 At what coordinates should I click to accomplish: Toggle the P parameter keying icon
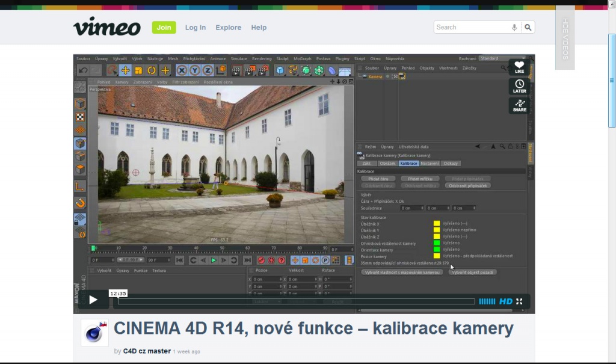coord(325,261)
